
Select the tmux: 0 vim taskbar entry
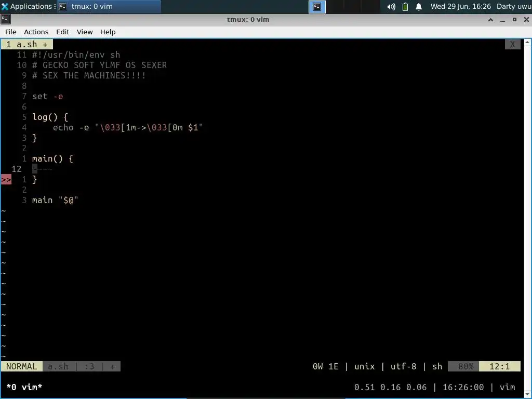click(x=109, y=6)
